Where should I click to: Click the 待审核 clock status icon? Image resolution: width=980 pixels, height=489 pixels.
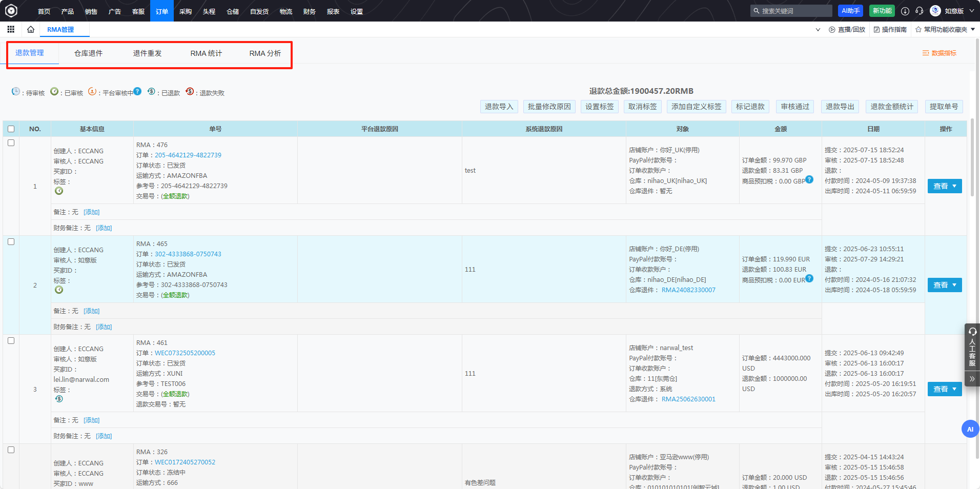pos(16,92)
